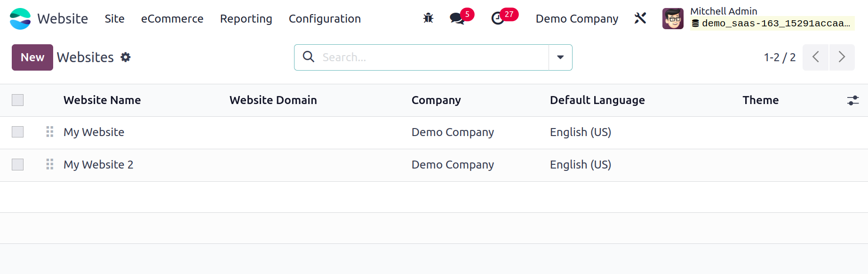Open the optional columns adjust icon
Screen dimensions: 868x274
853,100
